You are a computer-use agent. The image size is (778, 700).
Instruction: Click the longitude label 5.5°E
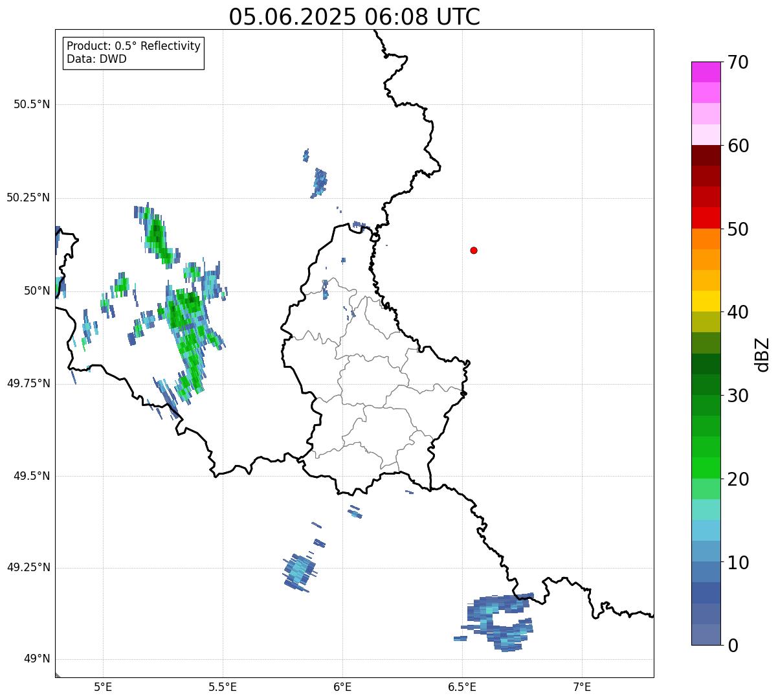click(223, 686)
